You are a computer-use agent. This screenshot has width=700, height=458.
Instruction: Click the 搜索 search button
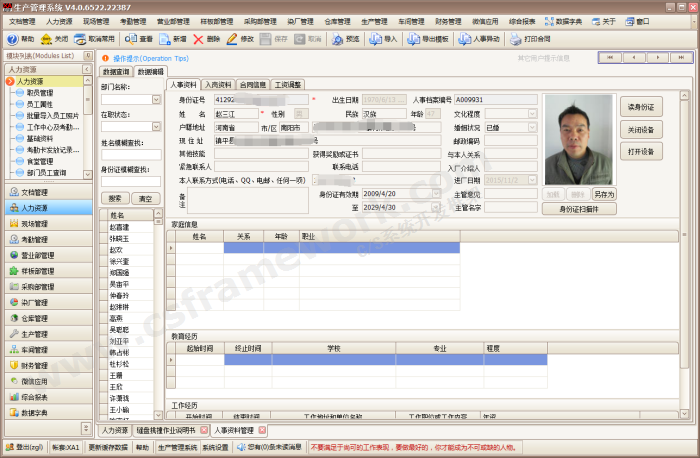pos(115,198)
